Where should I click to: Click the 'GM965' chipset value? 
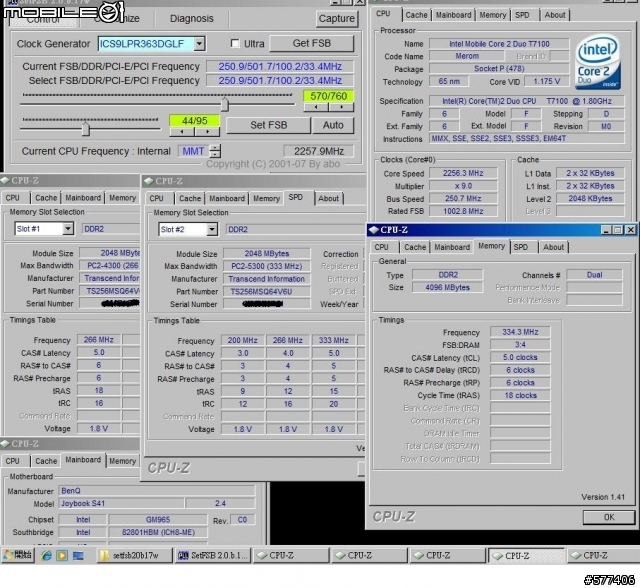point(158,519)
